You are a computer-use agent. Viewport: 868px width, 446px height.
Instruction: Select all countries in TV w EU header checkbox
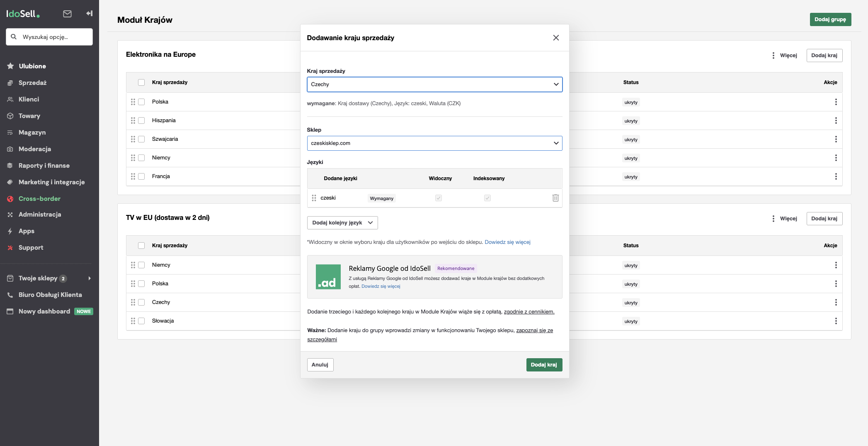point(141,246)
